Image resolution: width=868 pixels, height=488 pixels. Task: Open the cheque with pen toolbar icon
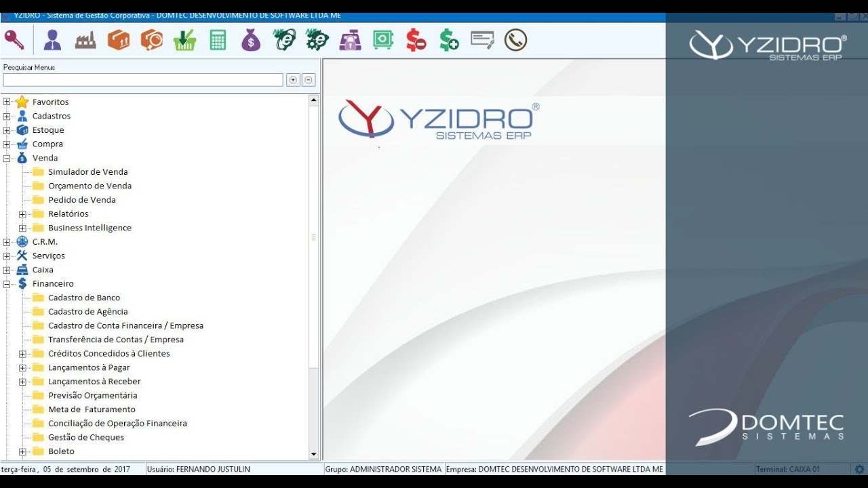click(x=482, y=40)
